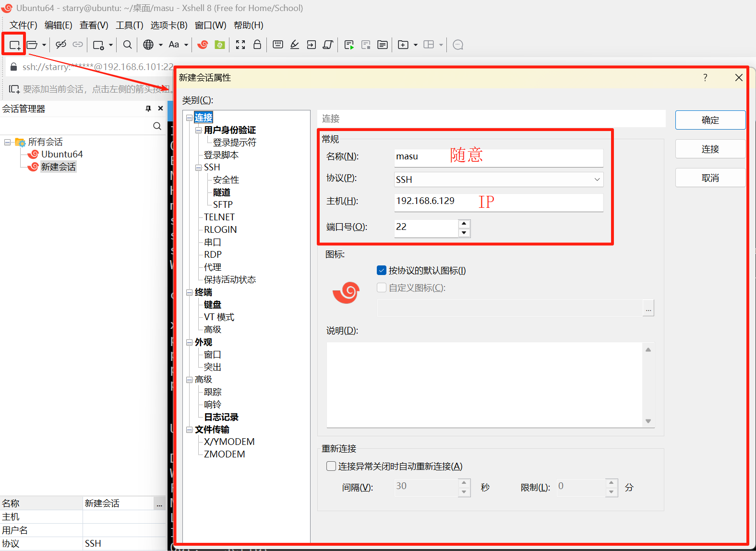Click the ... button next to 新建会话 name
This screenshot has width=756, height=551.
click(x=159, y=503)
